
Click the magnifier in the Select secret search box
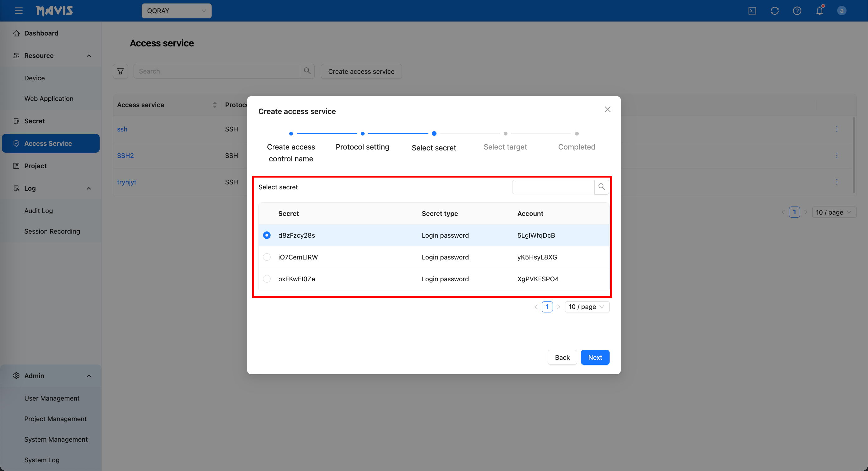tap(602, 187)
